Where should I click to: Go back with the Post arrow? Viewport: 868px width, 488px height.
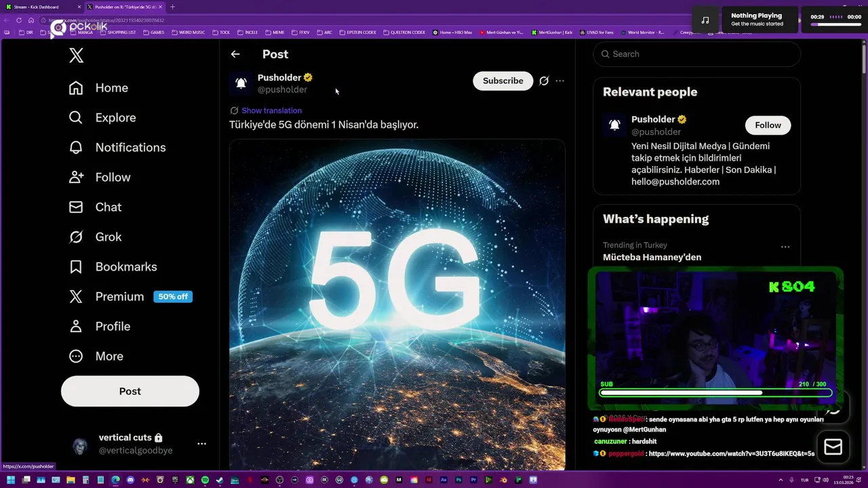click(235, 54)
